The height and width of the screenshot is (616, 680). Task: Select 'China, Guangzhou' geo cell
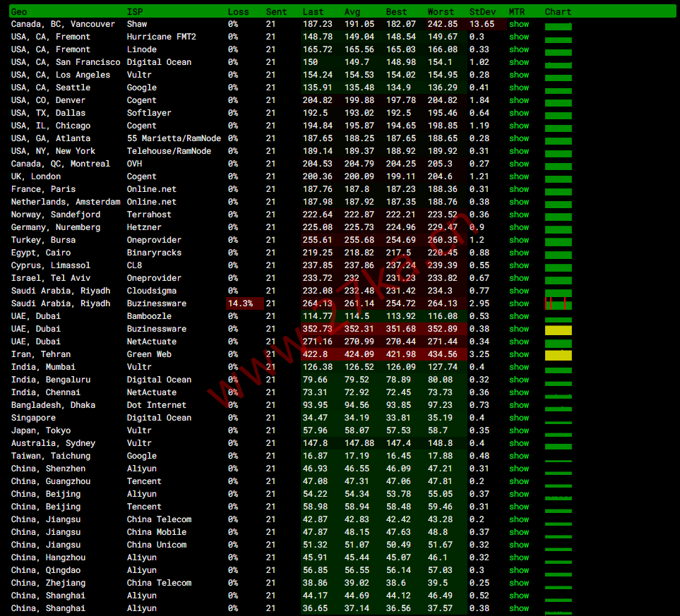pyautogui.click(x=50, y=481)
